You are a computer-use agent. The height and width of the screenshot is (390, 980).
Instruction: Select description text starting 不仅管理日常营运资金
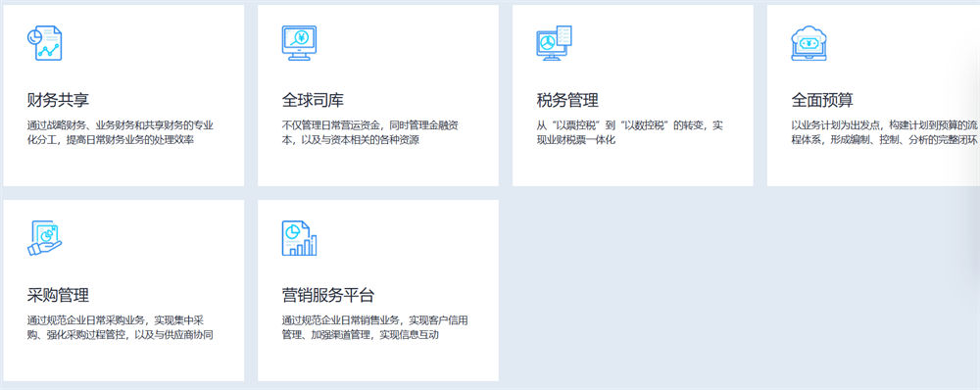(370, 132)
